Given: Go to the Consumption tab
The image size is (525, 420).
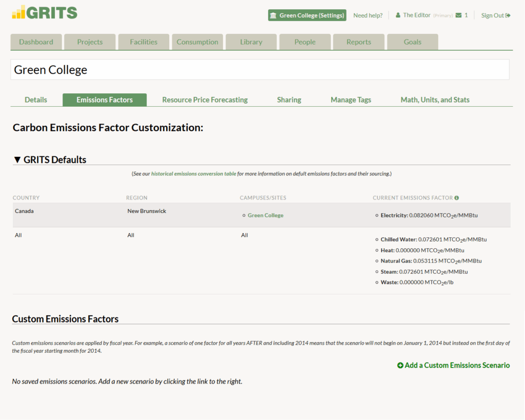Looking at the screenshot, I should point(197,42).
